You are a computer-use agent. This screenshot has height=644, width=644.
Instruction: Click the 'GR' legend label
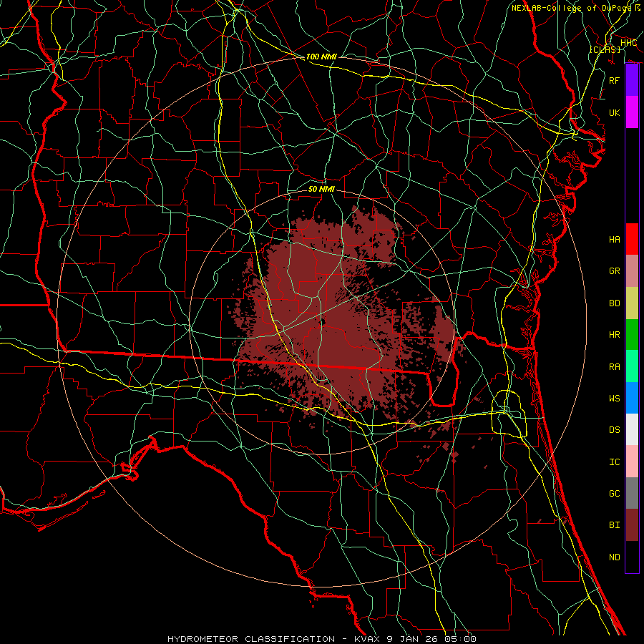click(615, 271)
